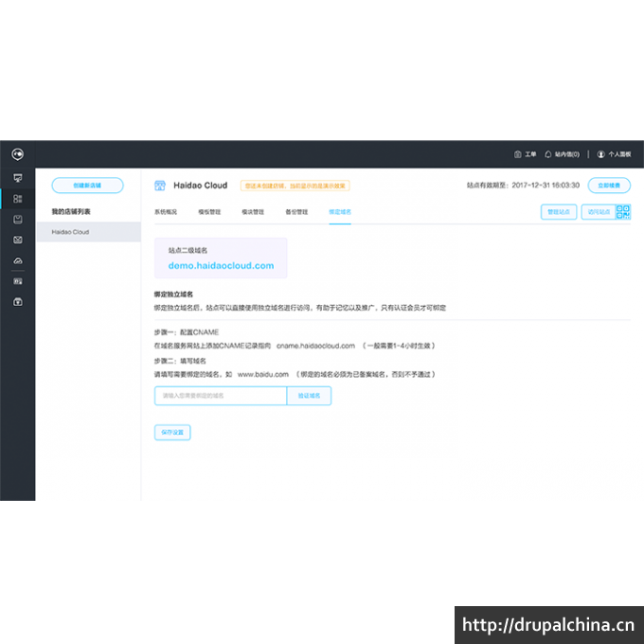Click the www.baidu.com example text
Image resolution: width=644 pixels, height=644 pixels.
coord(263,375)
